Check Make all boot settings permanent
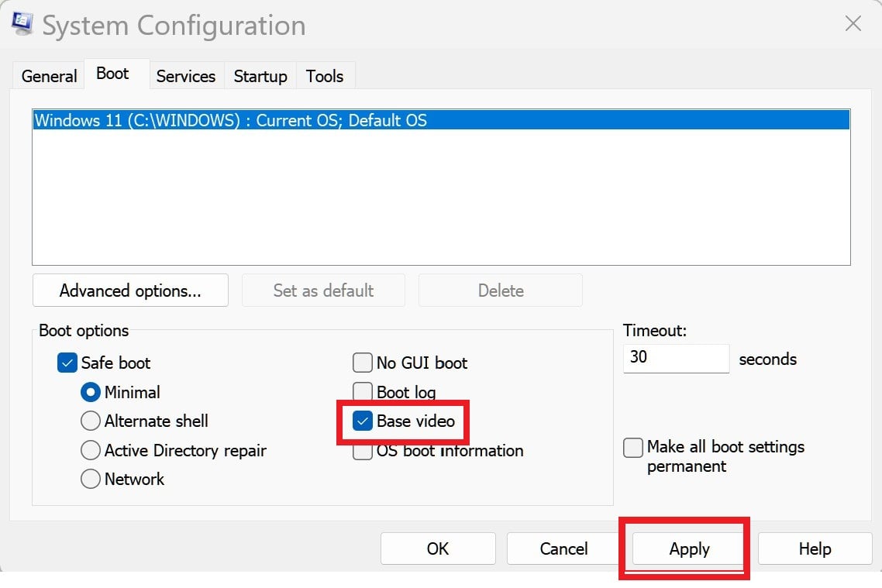The width and height of the screenshot is (882, 588). [632, 448]
